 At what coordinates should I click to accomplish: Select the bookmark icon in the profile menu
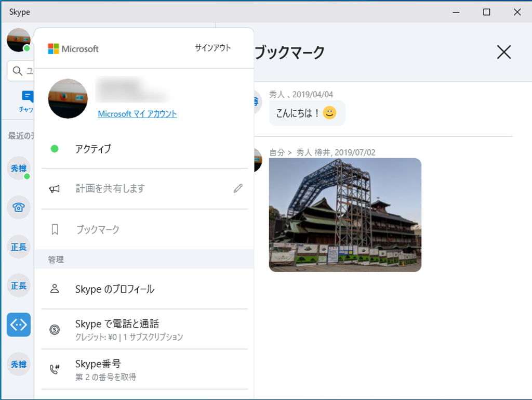point(55,229)
